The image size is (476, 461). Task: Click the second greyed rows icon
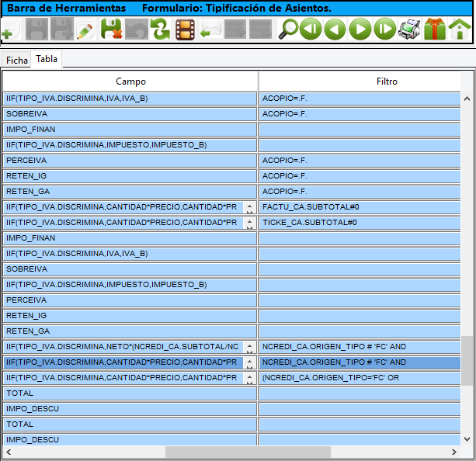point(260,29)
